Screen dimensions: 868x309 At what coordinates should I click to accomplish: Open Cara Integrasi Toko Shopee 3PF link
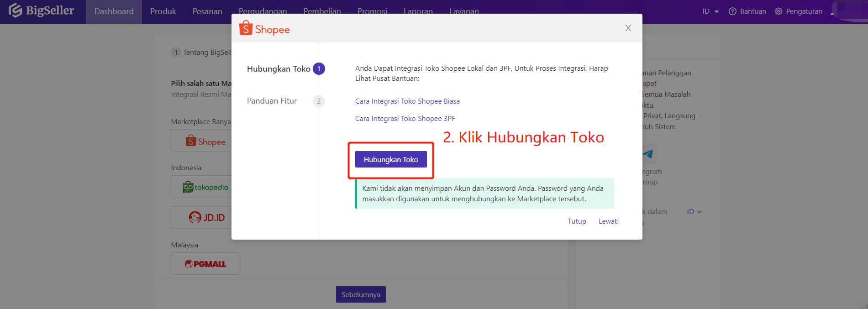point(405,119)
